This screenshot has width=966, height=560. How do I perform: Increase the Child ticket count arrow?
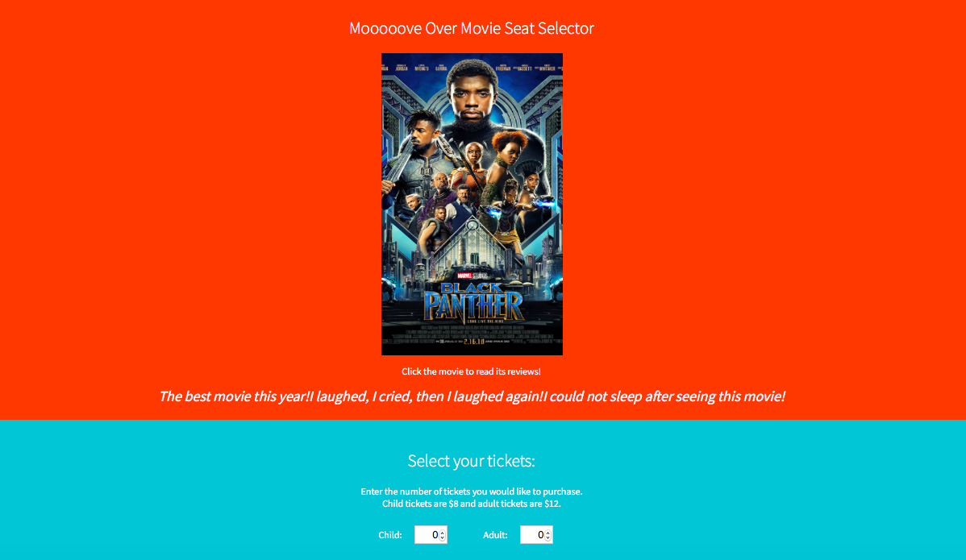pos(443,532)
